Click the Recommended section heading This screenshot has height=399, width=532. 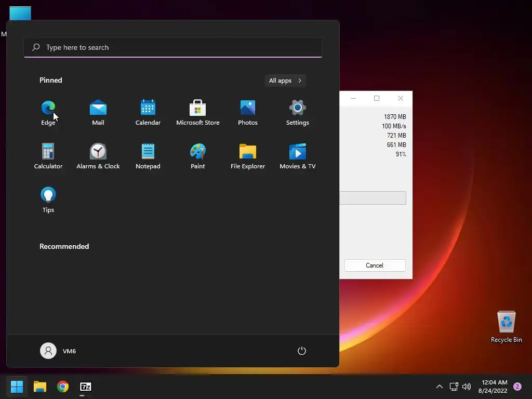coord(64,246)
